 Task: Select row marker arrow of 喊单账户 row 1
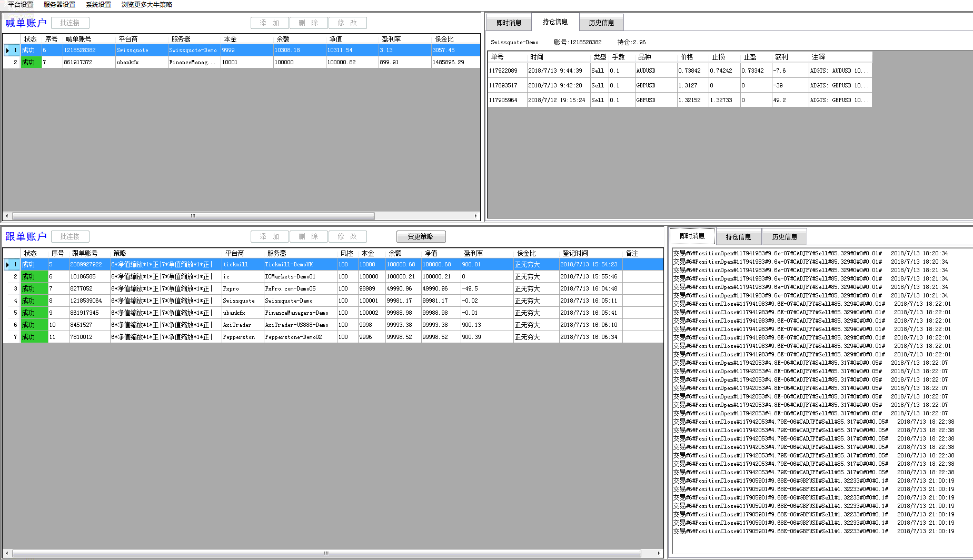click(x=7, y=51)
